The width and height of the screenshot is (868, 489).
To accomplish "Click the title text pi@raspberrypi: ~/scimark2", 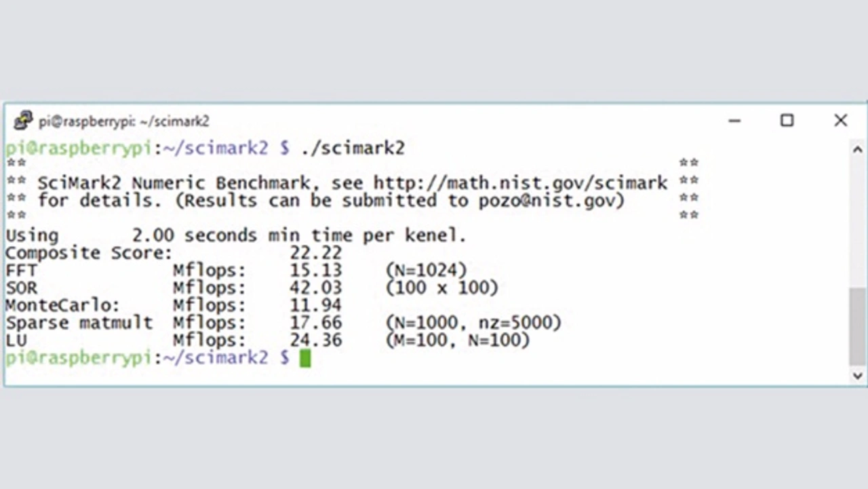I will (x=124, y=121).
